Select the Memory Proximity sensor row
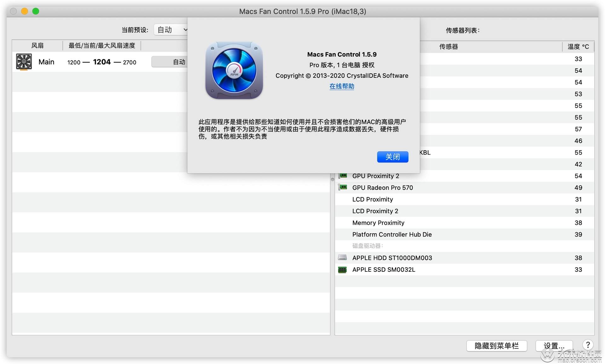 pyautogui.click(x=464, y=223)
